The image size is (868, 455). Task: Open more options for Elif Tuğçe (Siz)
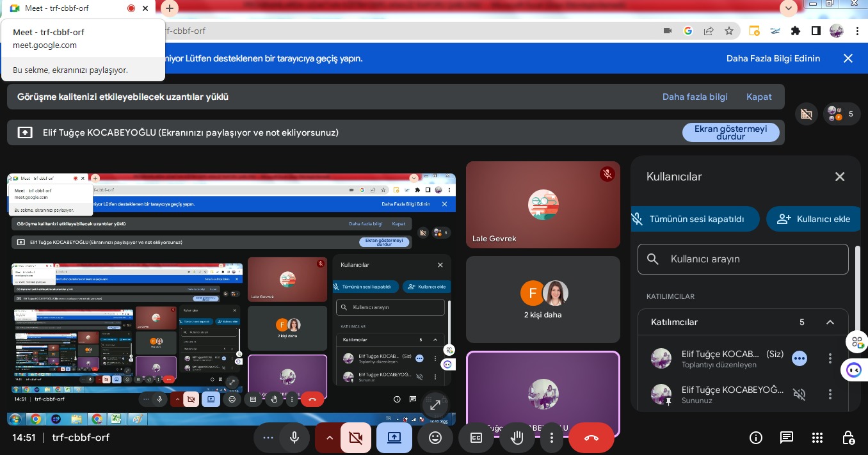(830, 358)
